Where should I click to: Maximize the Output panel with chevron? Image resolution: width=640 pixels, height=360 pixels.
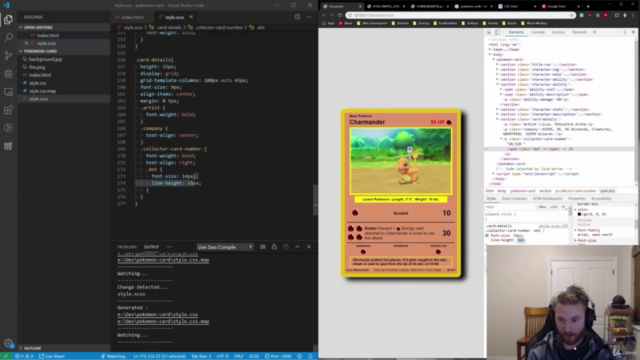pos(297,247)
